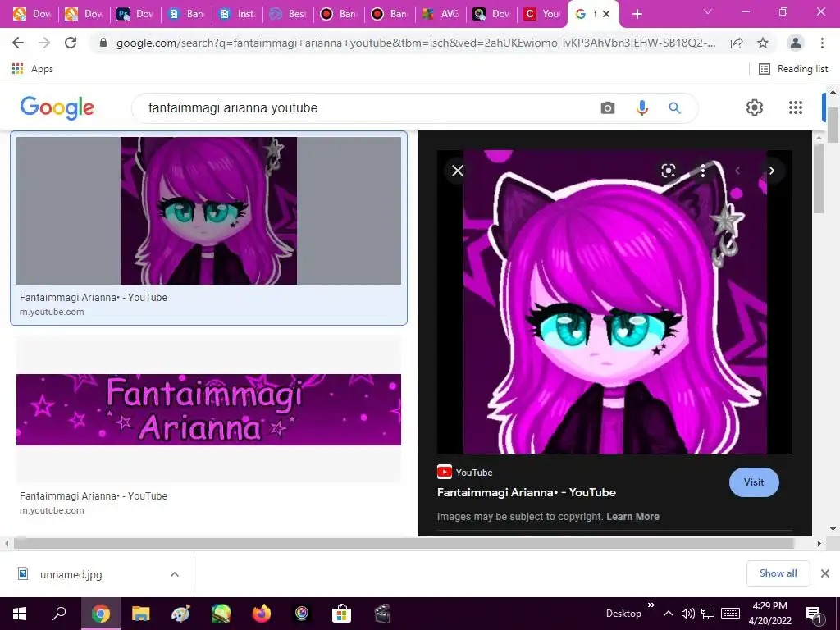This screenshot has height=630, width=840.
Task: Open Chrome's three-dot menu
Action: pos(822,43)
